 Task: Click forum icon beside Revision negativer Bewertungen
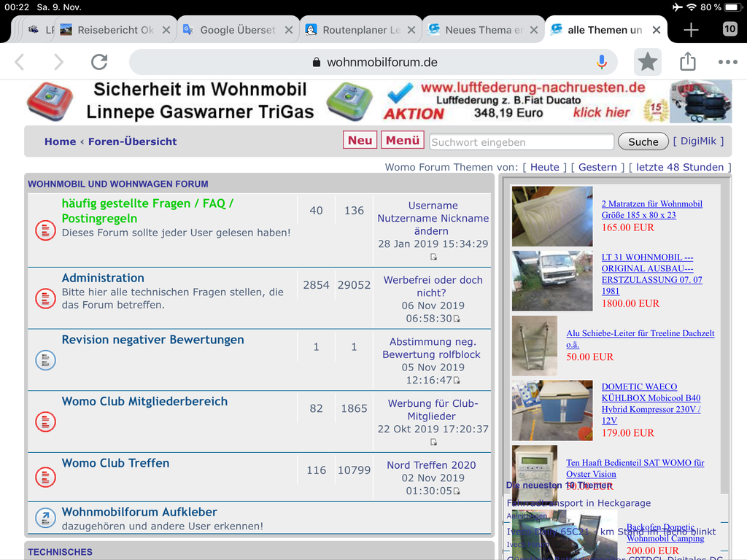pos(46,360)
